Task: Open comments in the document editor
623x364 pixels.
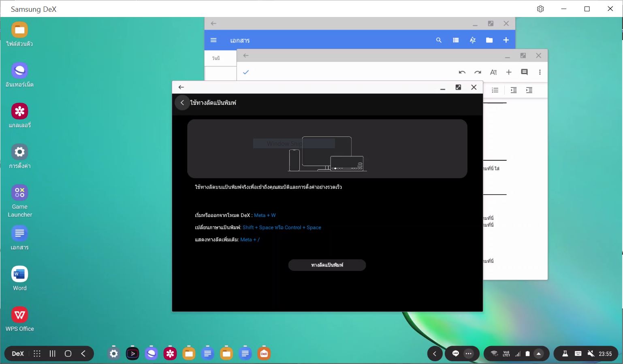Action: click(524, 72)
